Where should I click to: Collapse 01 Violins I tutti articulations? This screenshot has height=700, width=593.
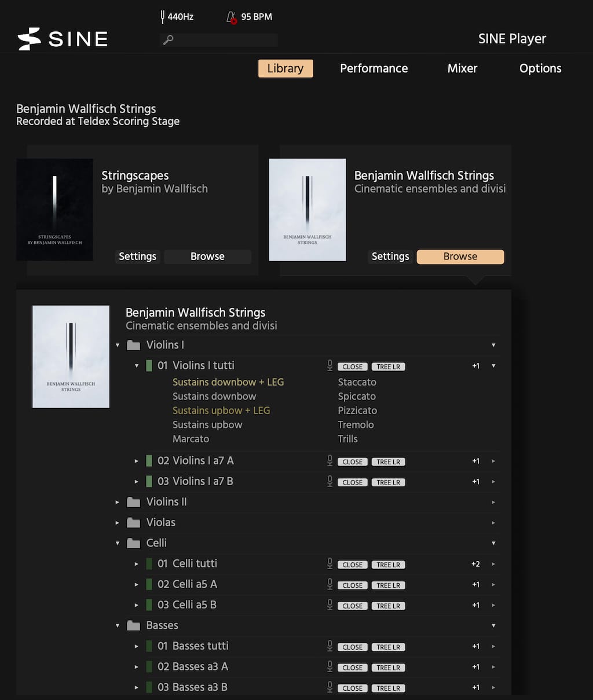pos(137,366)
